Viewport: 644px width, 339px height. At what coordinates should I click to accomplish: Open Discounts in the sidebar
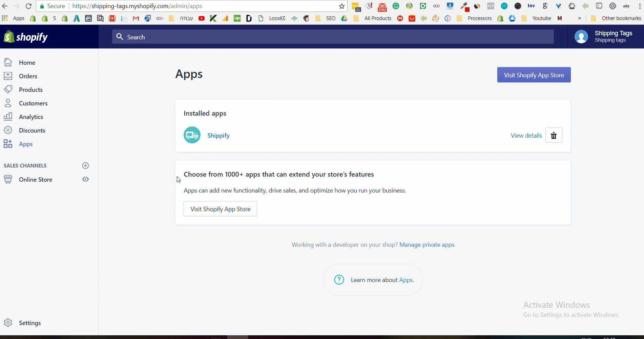pyautogui.click(x=32, y=131)
